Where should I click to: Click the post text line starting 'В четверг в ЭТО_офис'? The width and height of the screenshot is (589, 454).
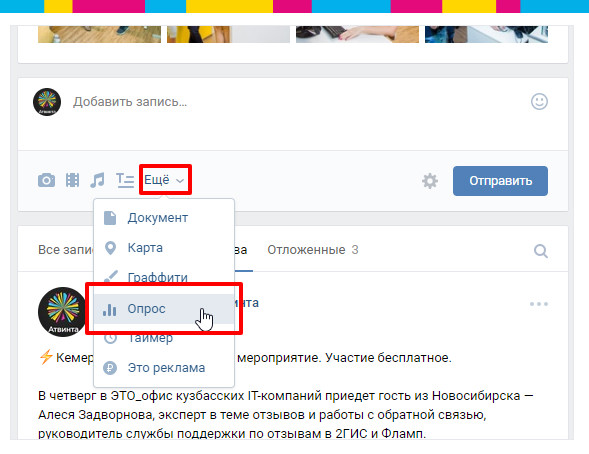click(x=285, y=396)
